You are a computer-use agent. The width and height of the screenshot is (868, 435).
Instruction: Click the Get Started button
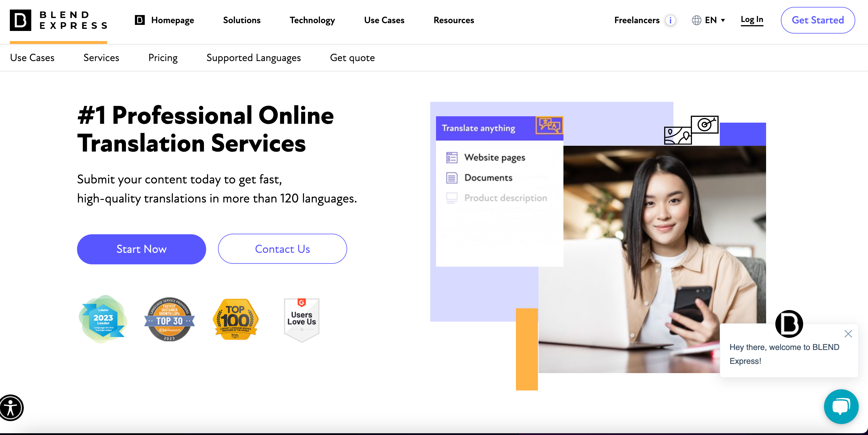[817, 20]
